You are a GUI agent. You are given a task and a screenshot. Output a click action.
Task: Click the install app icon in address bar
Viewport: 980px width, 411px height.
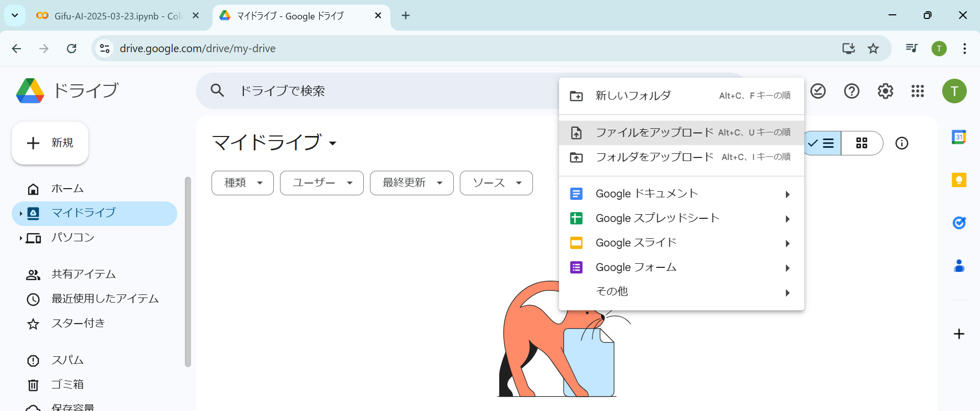(x=849, y=49)
